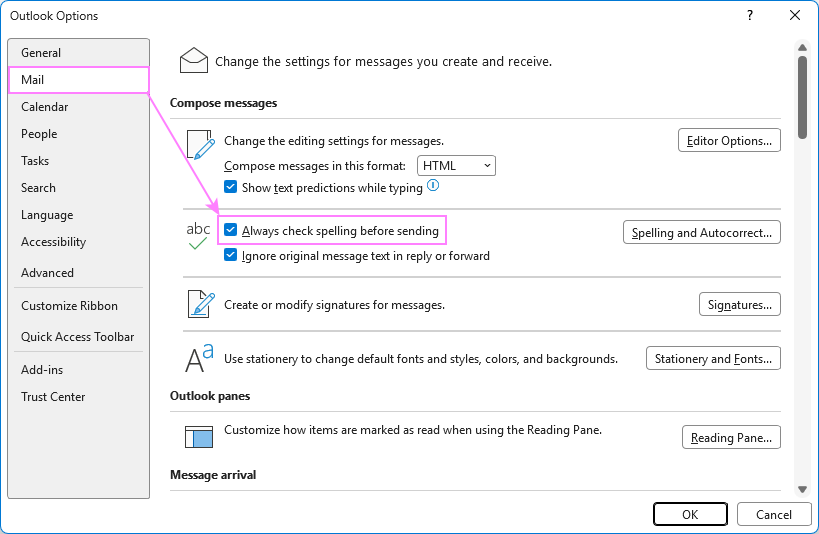Viewport: 819px width, 534px height.
Task: Open Quick Access Toolbar settings
Action: coord(78,336)
